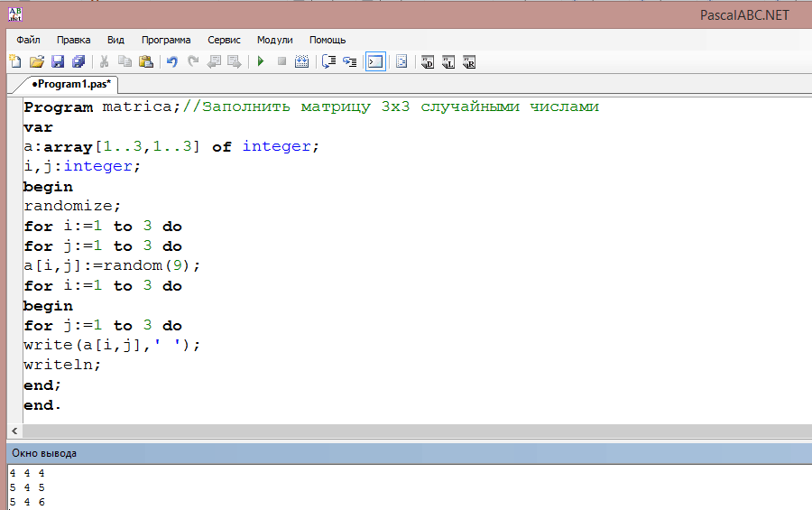The image size is (812, 510).
Task: Click the code formatting toolbar icon
Action: tap(401, 61)
